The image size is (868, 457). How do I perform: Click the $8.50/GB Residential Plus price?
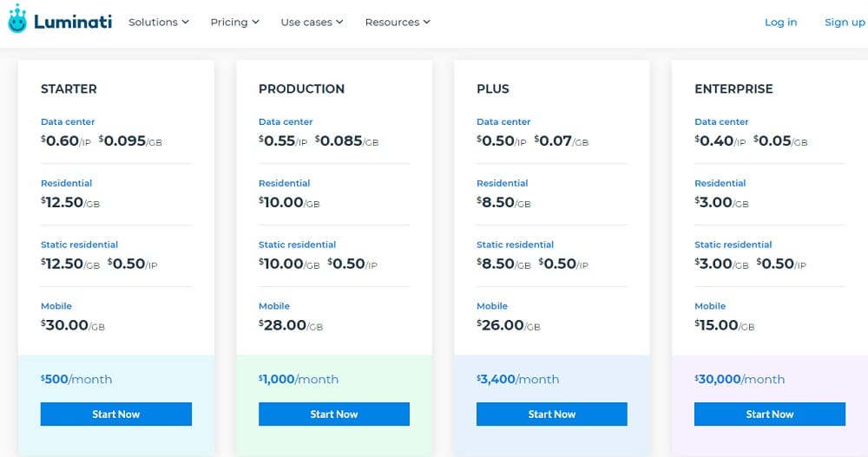[503, 203]
